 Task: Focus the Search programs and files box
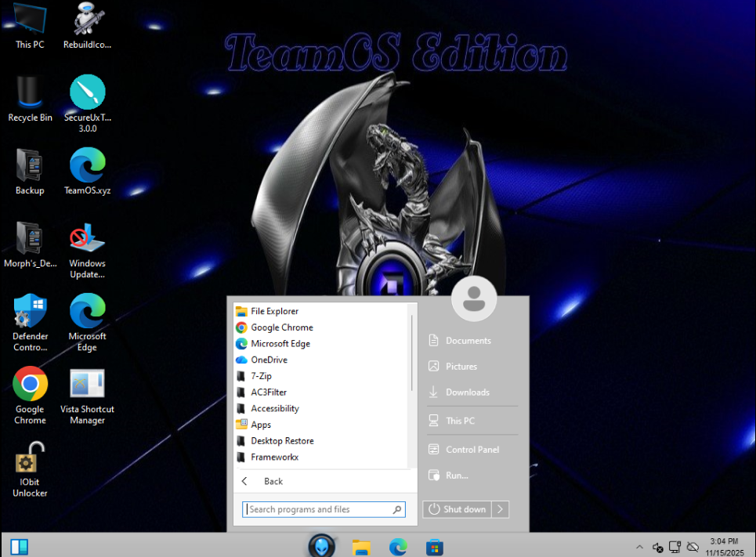click(x=319, y=509)
